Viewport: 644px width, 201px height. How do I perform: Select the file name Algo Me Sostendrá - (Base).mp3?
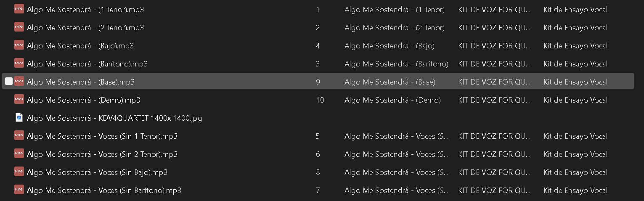click(80, 82)
